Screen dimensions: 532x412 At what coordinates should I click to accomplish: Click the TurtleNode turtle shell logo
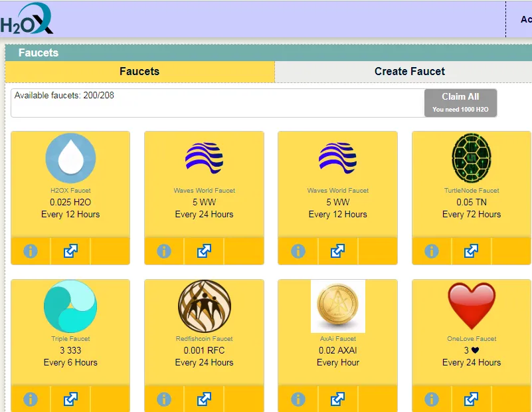point(472,158)
